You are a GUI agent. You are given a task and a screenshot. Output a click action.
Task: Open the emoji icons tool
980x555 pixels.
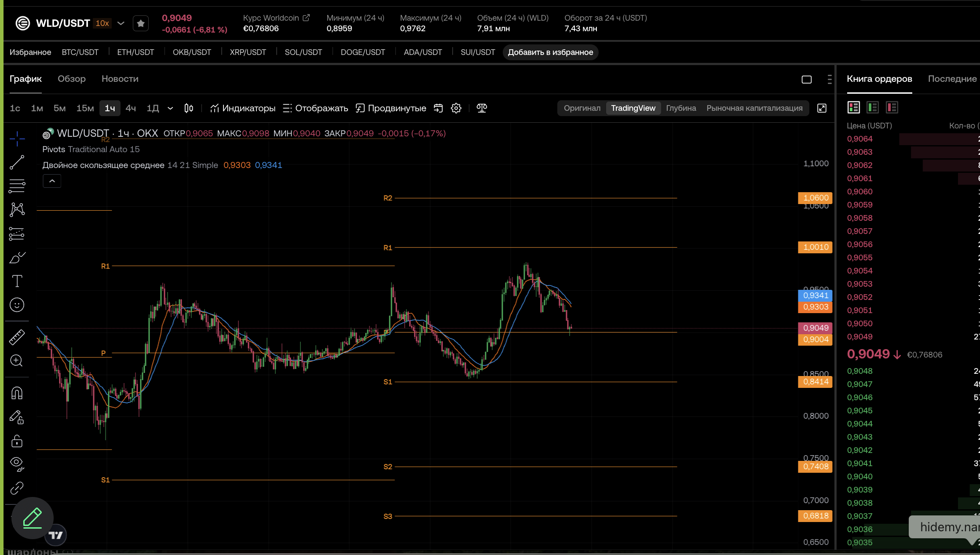pos(17,305)
